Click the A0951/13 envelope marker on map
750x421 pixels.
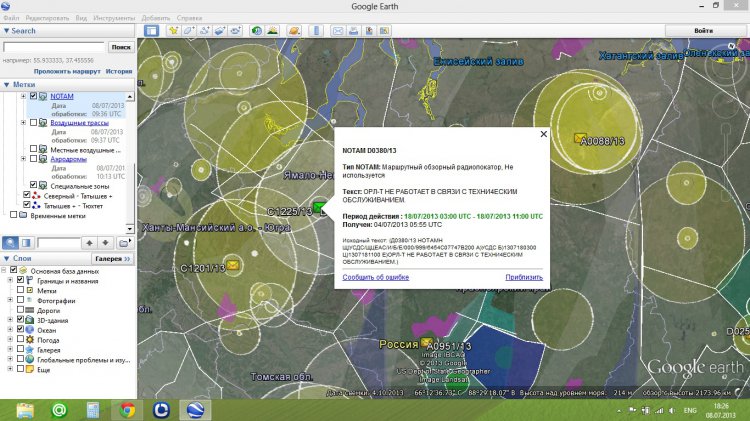coord(427,342)
